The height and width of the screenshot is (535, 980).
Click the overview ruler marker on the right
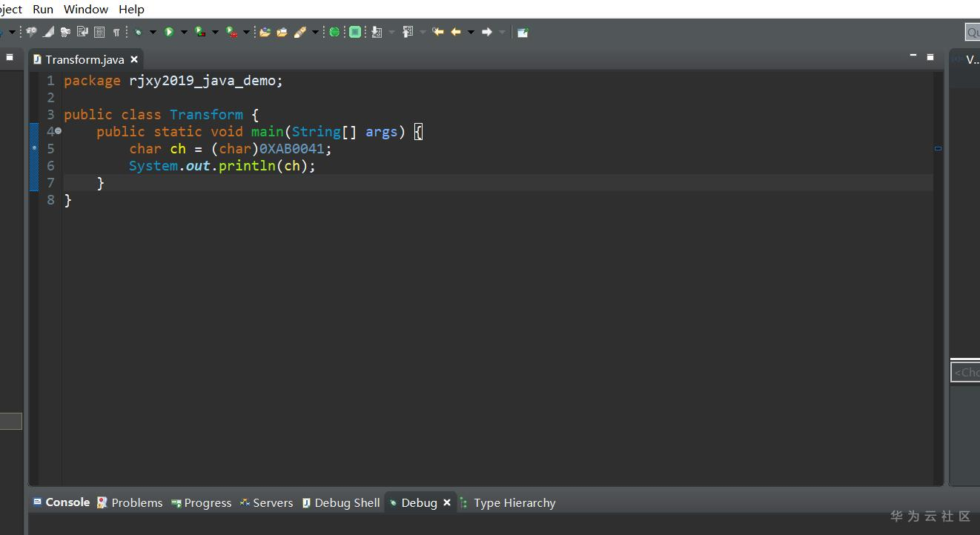coord(938,149)
